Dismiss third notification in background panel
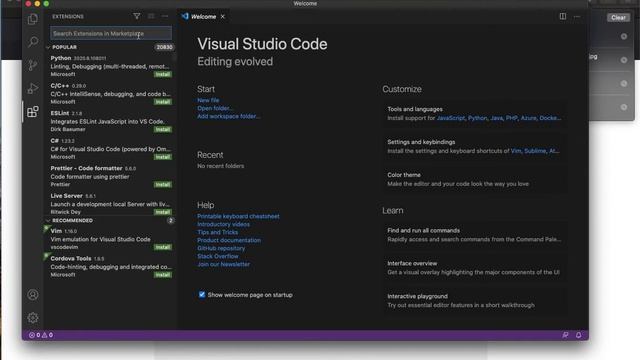The width and height of the screenshot is (640, 360). coord(624,83)
